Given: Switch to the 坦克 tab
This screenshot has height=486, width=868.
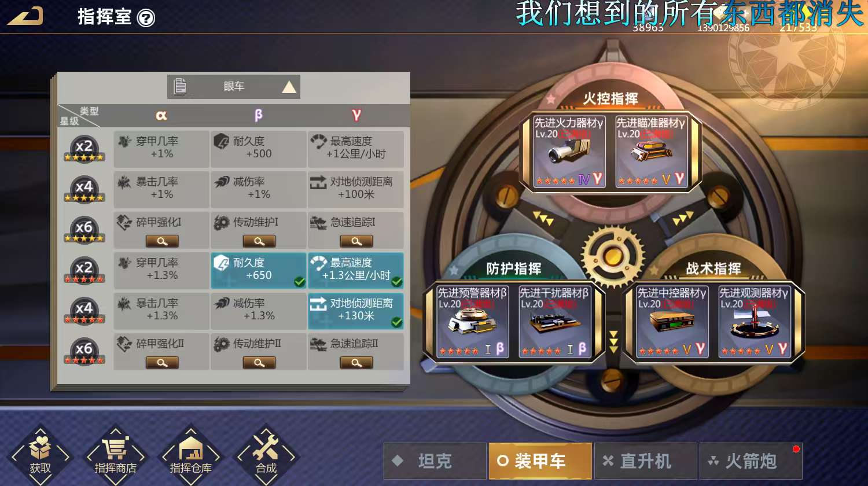Looking at the screenshot, I should 435,461.
